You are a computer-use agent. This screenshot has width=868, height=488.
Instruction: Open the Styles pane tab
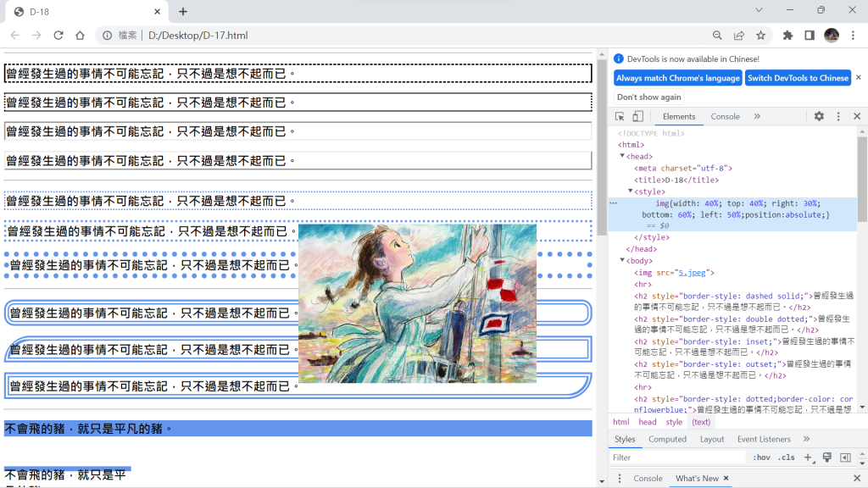625,439
